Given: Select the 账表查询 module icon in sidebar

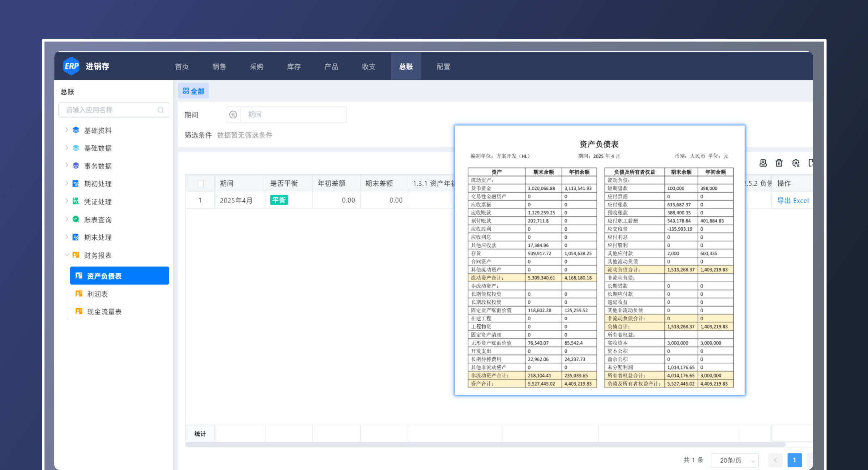Looking at the screenshot, I should [x=76, y=219].
